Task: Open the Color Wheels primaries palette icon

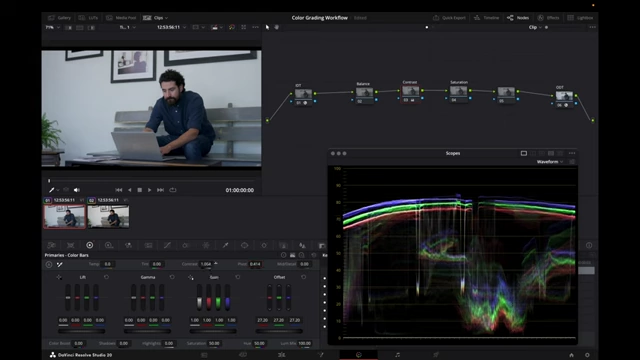Action: (89, 245)
